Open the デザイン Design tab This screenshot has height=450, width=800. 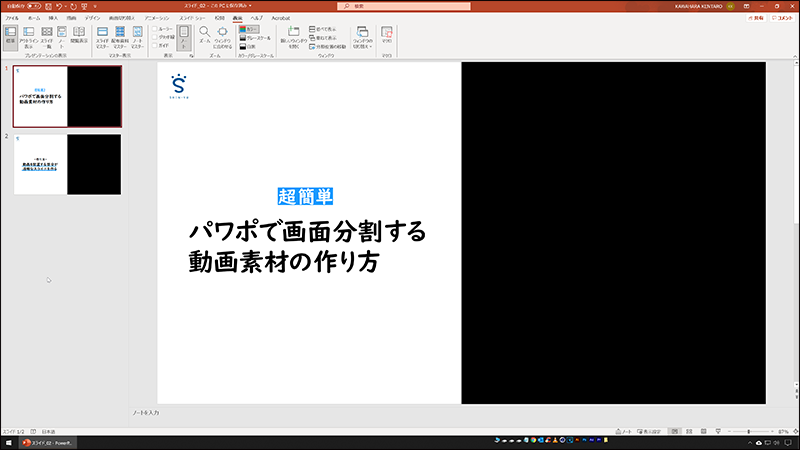(92, 18)
